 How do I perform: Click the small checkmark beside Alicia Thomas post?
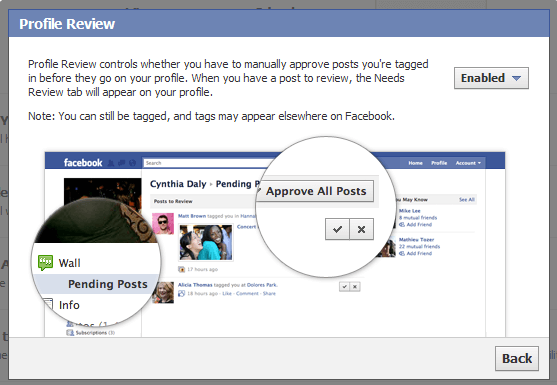coord(344,287)
